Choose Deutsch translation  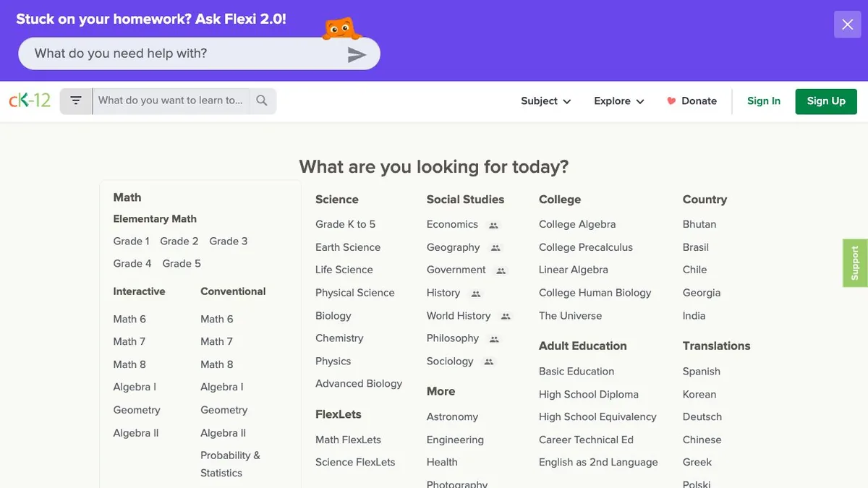pos(702,417)
